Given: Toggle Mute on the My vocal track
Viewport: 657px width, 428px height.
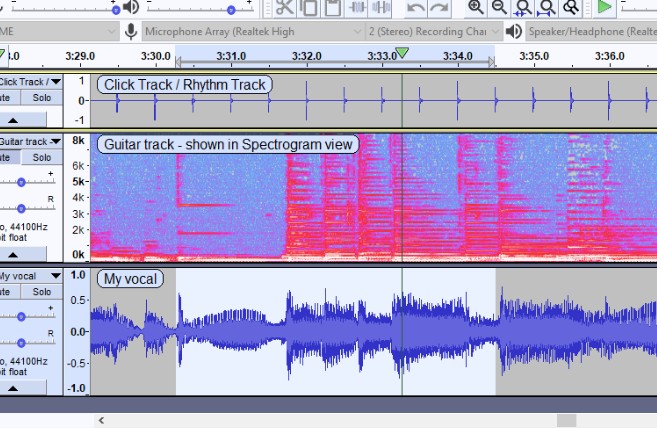Looking at the screenshot, I should click(9, 292).
